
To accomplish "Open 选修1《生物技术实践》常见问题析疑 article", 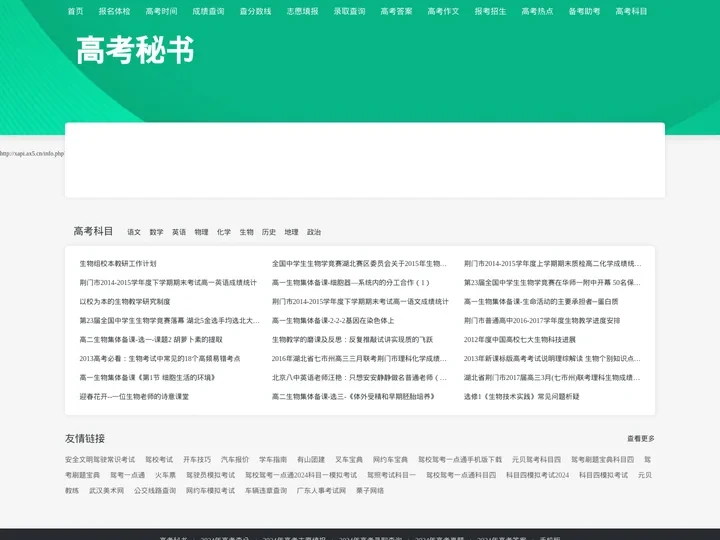I will (x=522, y=397).
